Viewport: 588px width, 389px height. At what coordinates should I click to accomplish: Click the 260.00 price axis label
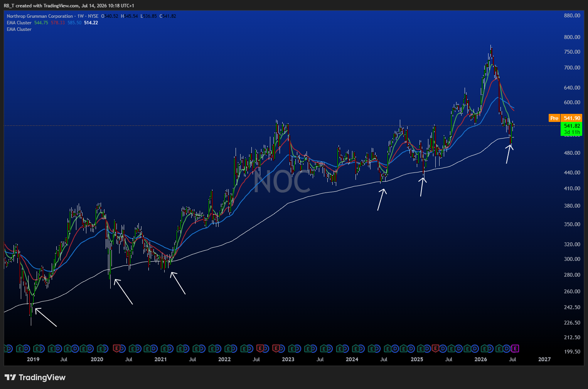[x=572, y=292]
